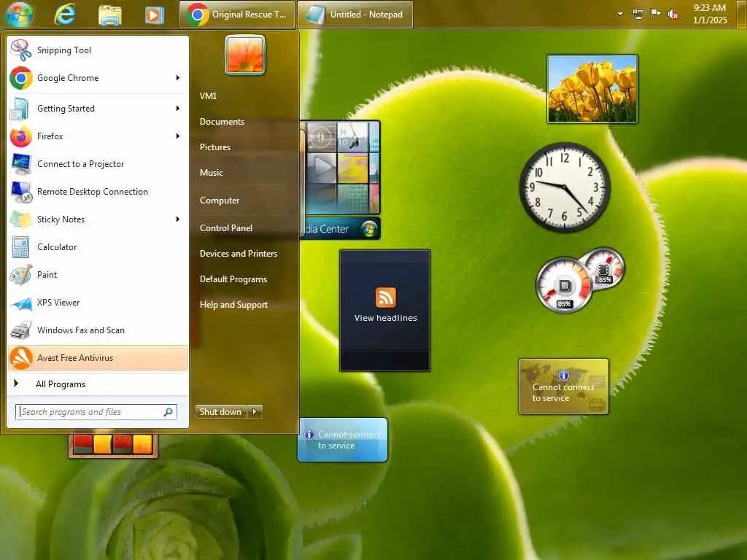747x560 pixels.
Task: Click the currency gadget with world map
Action: [x=564, y=386]
